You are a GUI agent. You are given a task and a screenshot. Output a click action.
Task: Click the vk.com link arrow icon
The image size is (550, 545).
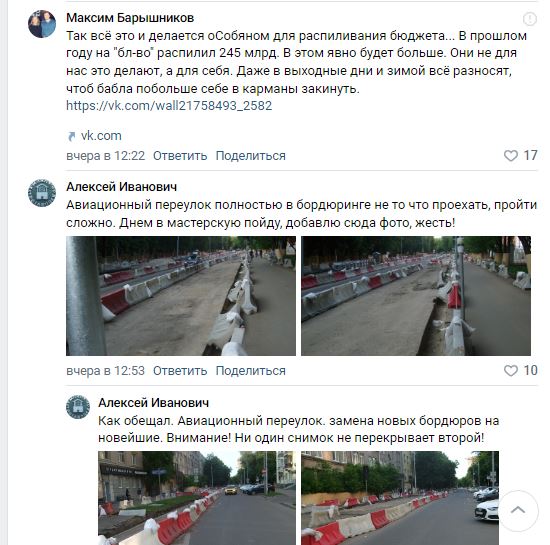(72, 136)
